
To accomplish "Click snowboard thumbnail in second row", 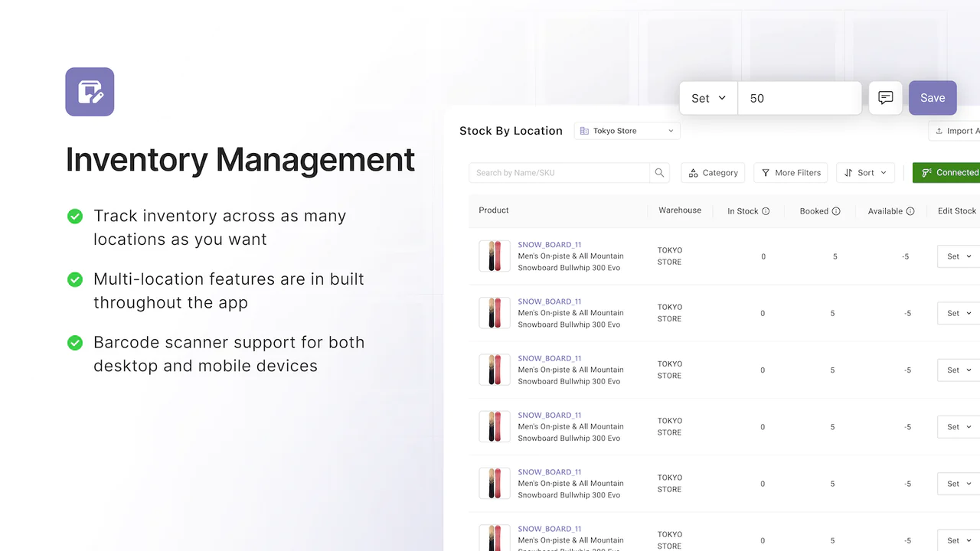I will 495,313.
